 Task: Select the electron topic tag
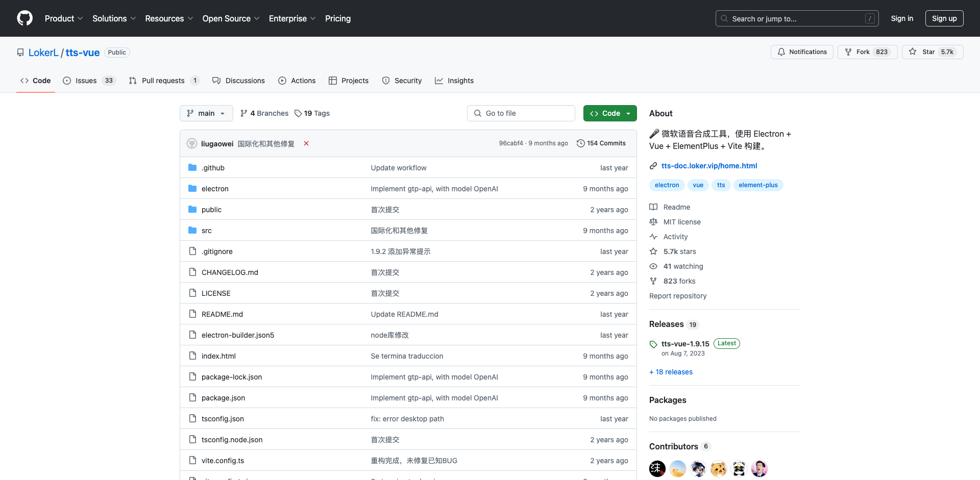point(667,185)
